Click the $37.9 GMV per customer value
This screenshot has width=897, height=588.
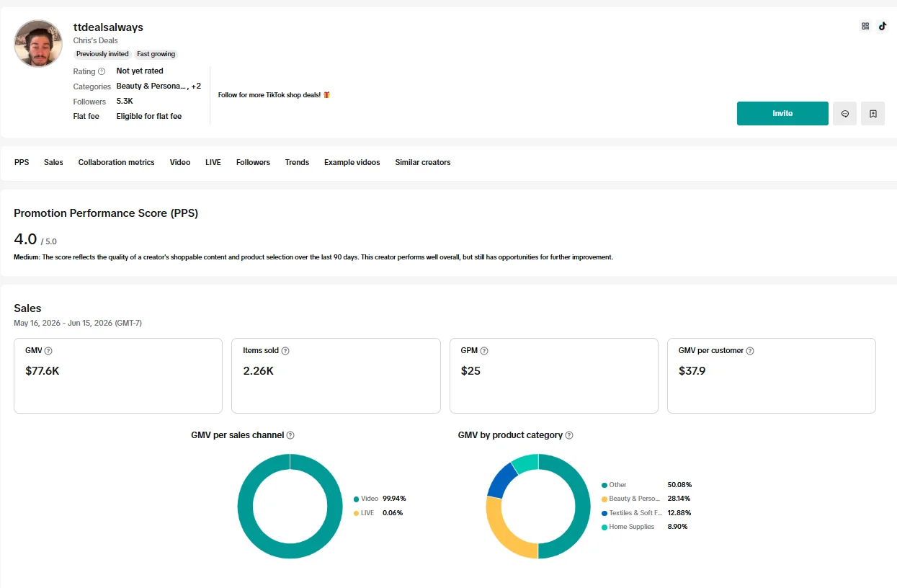(x=692, y=371)
